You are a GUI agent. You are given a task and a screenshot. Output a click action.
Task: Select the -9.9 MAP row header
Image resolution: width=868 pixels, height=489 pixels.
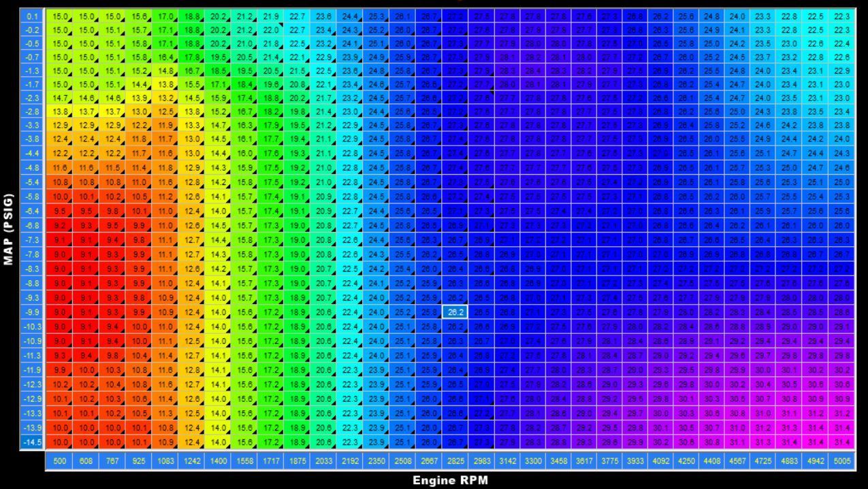[32, 312]
